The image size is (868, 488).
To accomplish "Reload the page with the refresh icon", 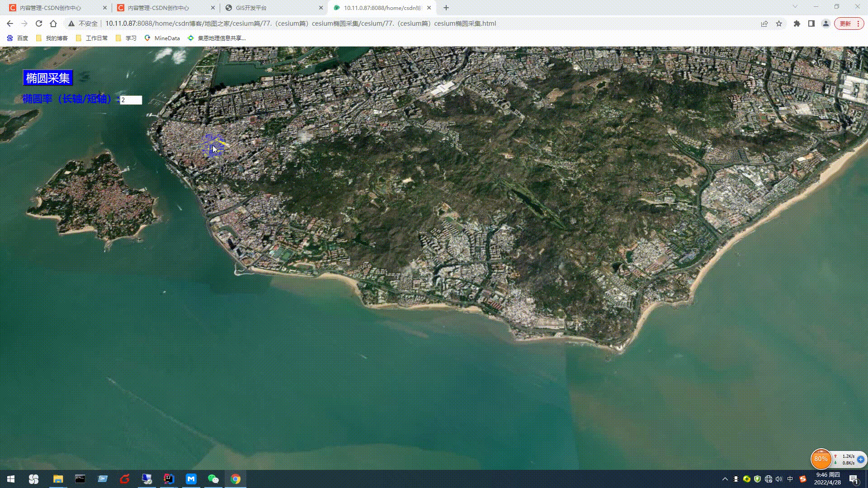I will [x=39, y=23].
